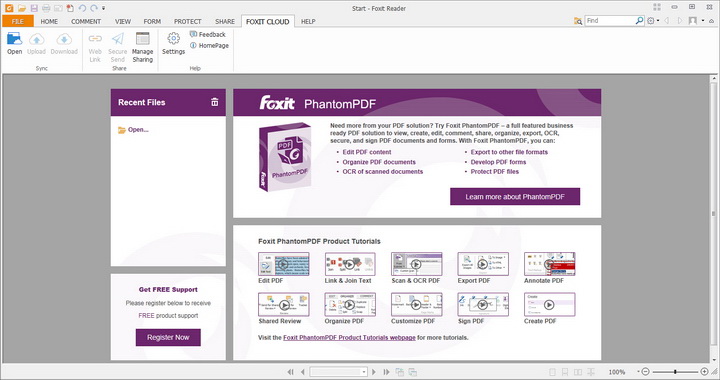This screenshot has width=720, height=380.
Task: Open Manage Sharing in the ribbon
Action: (x=142, y=47)
